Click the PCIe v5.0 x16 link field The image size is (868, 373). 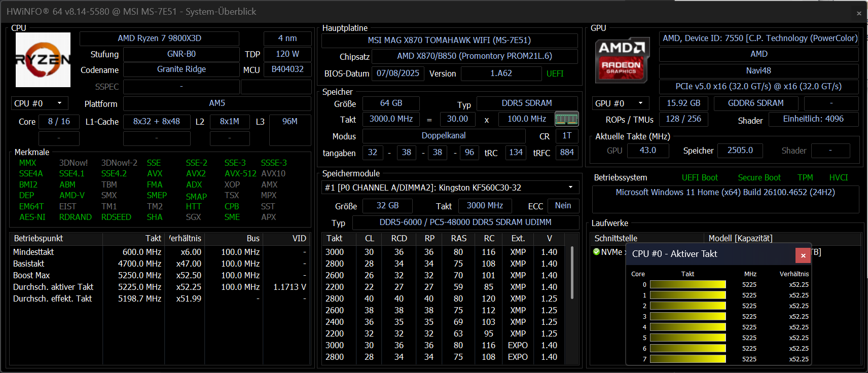pos(758,87)
